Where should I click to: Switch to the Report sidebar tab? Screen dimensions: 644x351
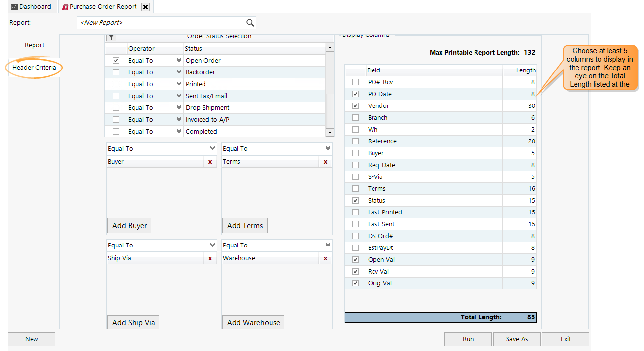point(34,45)
